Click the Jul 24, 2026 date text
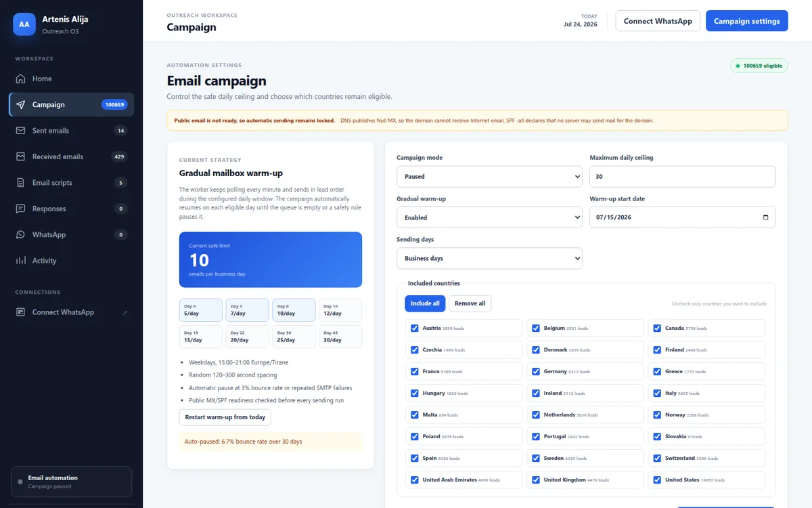 point(581,24)
